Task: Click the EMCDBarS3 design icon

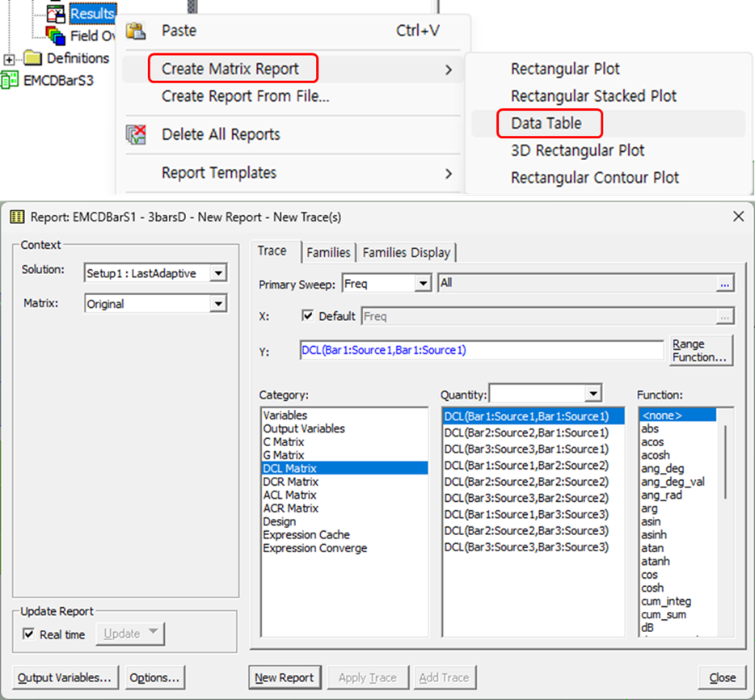Action: tap(10, 80)
